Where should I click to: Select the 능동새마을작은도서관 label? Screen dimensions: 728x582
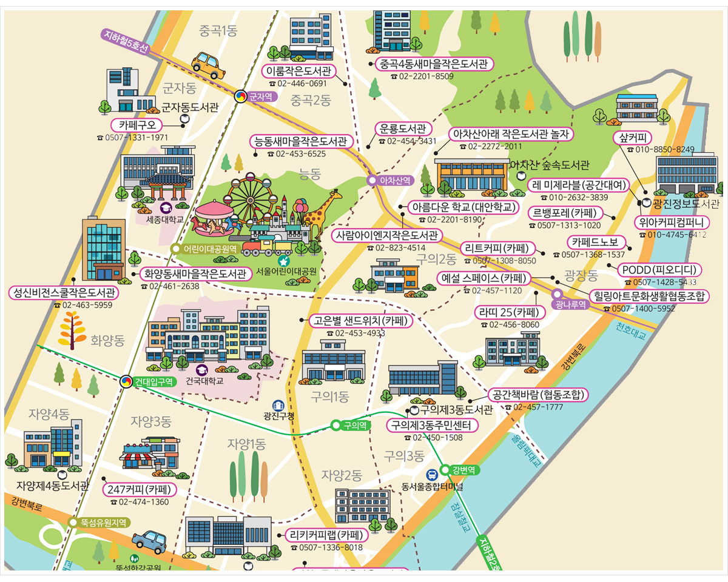(302, 141)
